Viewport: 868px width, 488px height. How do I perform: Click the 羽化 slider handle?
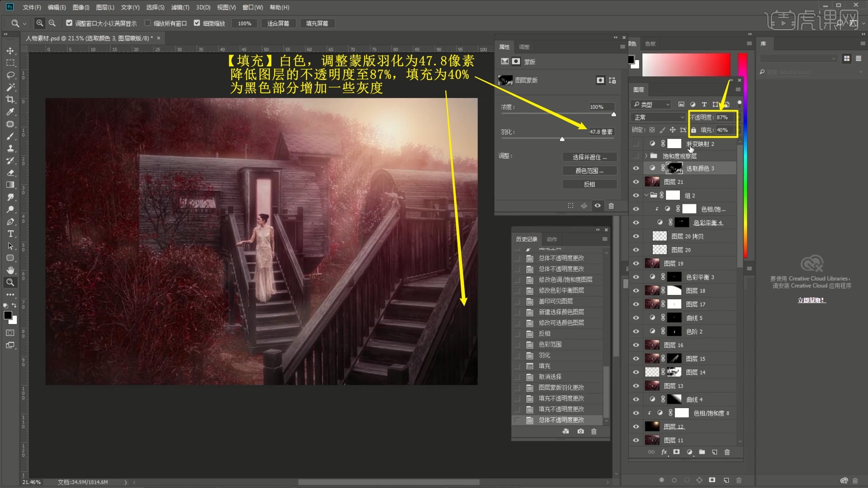562,139
